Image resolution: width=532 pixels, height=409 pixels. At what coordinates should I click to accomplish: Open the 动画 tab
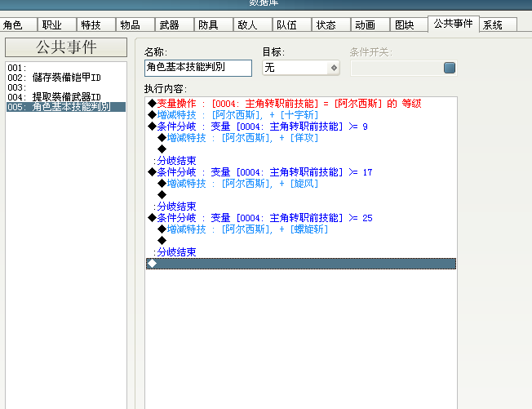370,24
